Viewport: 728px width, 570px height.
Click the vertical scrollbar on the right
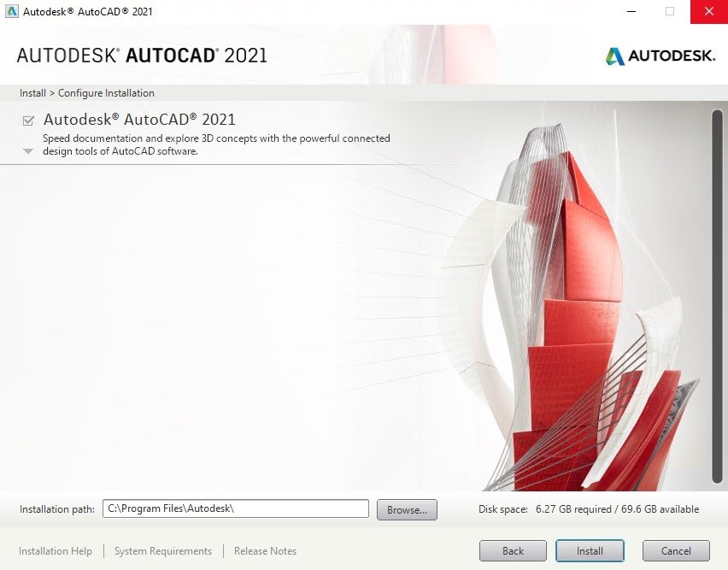[x=717, y=297]
